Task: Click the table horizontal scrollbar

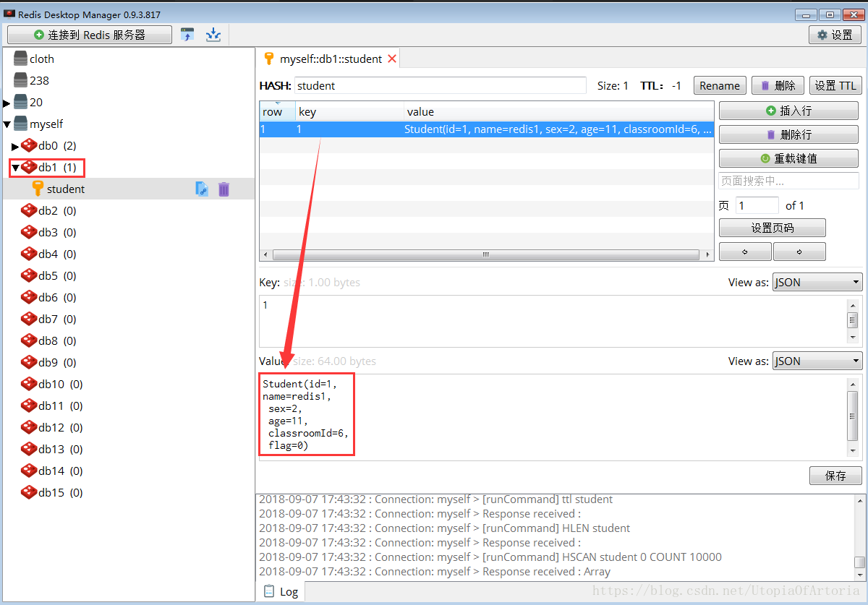Action: click(485, 255)
